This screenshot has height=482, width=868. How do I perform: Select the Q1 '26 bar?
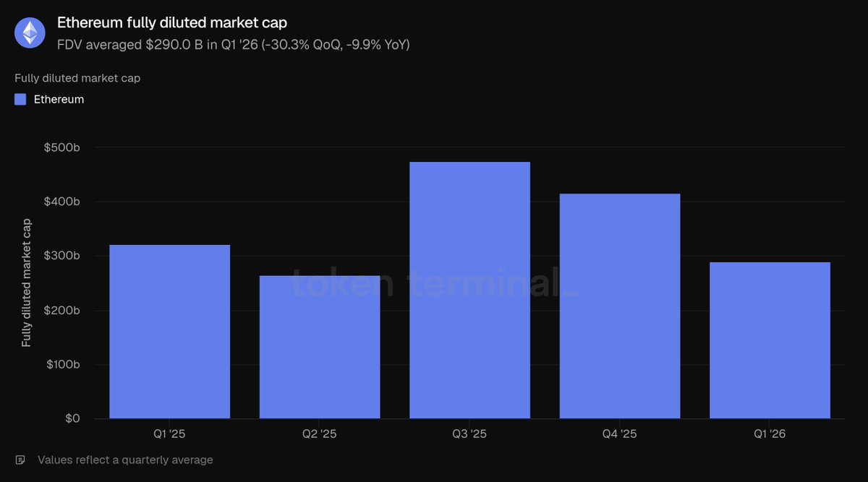(770, 340)
